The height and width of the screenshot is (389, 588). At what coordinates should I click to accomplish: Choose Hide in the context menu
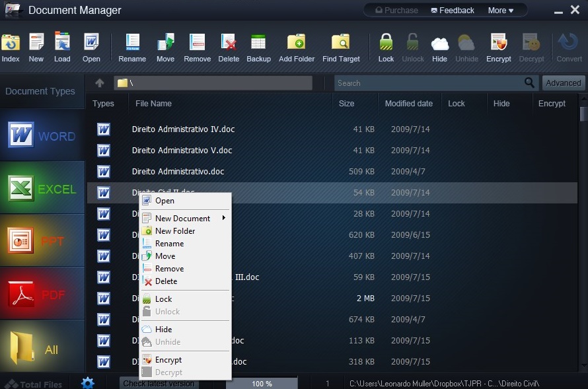coord(185,330)
